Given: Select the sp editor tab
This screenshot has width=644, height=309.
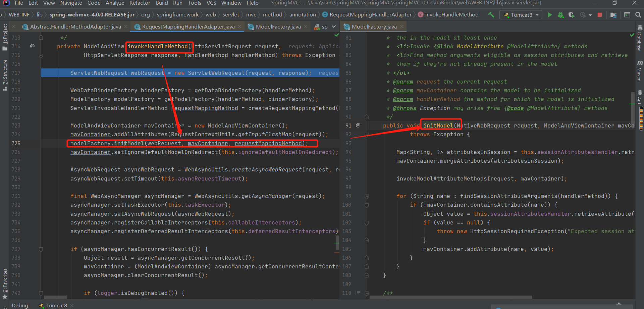Looking at the screenshot, I should 321,27.
